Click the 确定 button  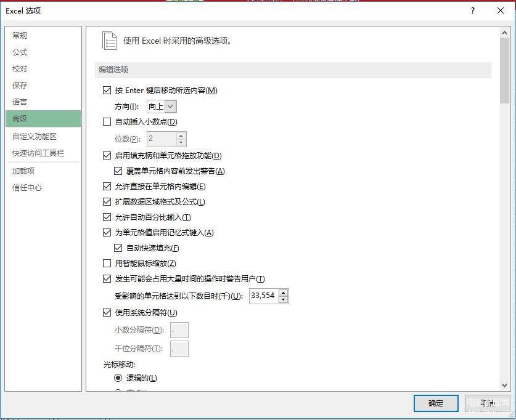(436, 403)
